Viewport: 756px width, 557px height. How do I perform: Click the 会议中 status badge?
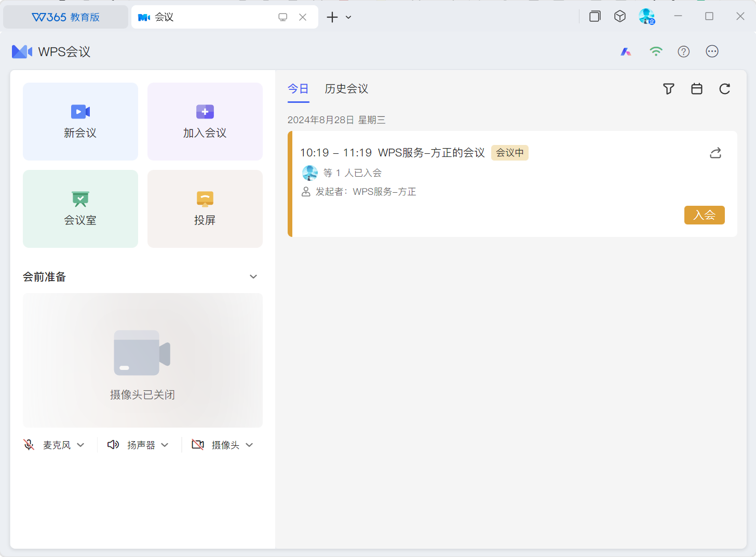click(x=510, y=153)
